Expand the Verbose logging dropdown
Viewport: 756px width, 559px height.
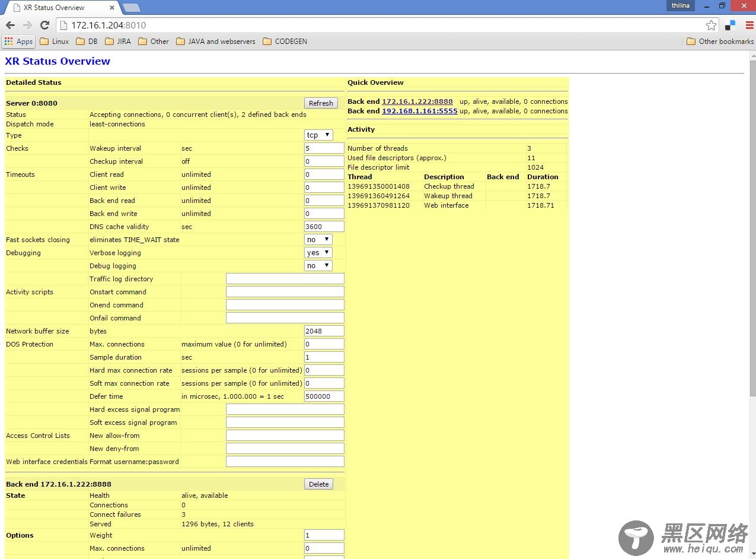[318, 253]
